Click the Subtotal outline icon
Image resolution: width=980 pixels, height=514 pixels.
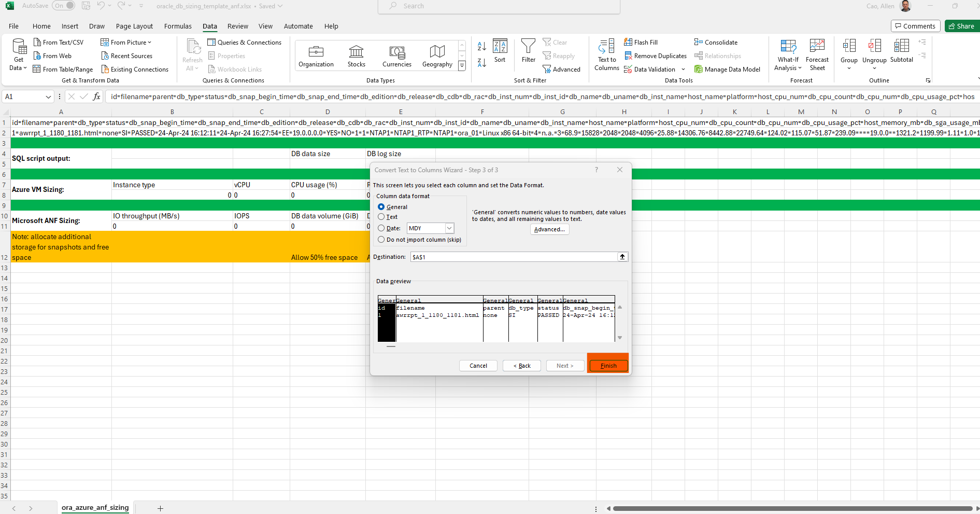click(901, 46)
